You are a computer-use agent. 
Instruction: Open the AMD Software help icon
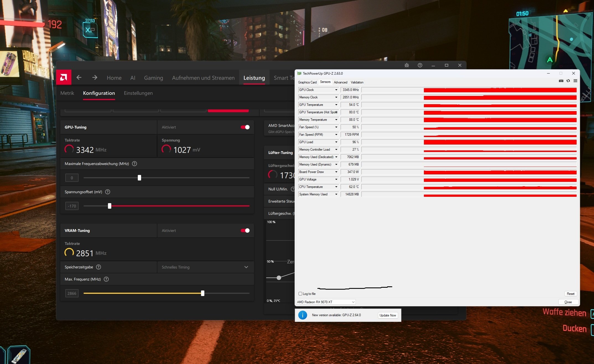(420, 65)
